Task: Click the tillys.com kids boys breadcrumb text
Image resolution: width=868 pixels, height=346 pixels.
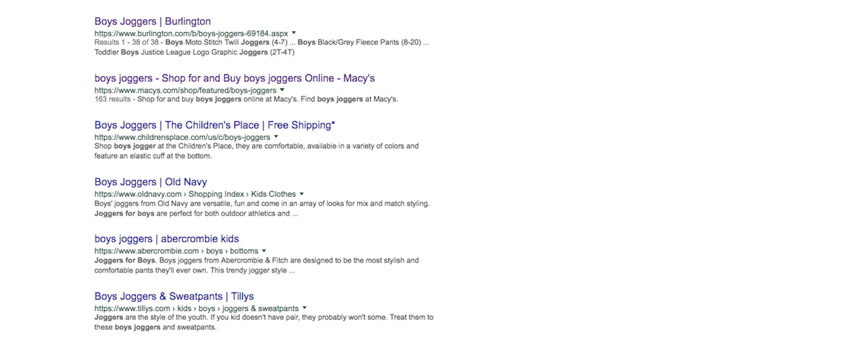Action: click(196, 308)
